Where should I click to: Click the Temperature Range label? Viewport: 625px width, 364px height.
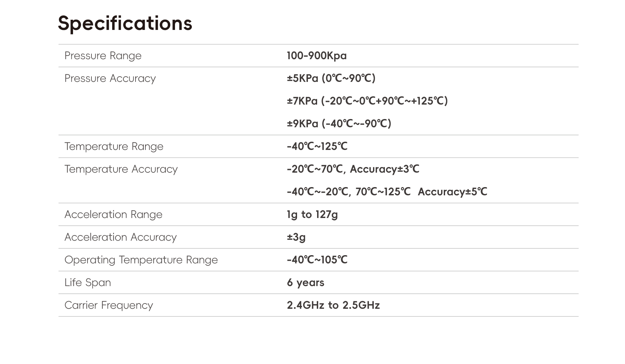tap(114, 146)
